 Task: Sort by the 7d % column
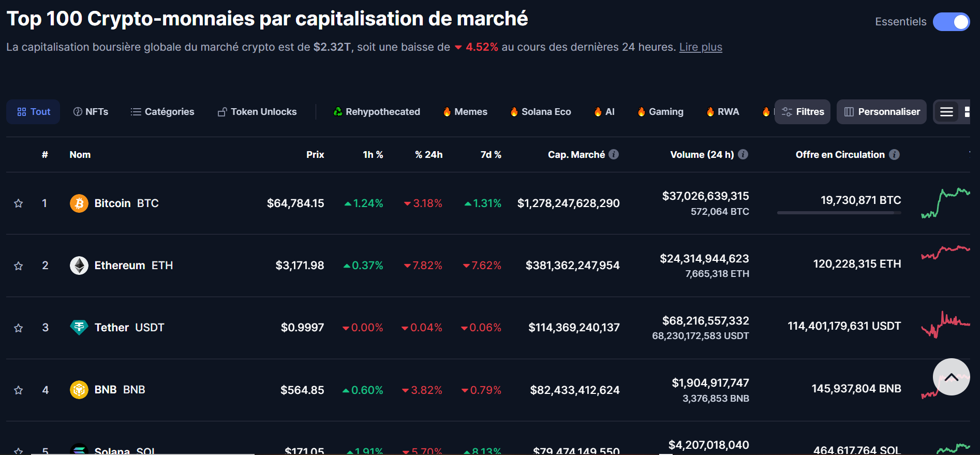(491, 155)
